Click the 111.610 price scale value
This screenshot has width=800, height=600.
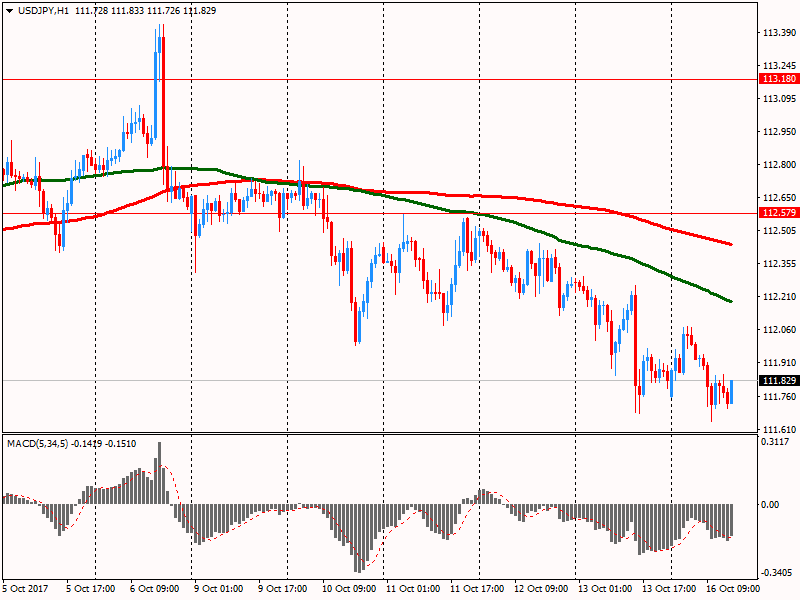tap(779, 430)
